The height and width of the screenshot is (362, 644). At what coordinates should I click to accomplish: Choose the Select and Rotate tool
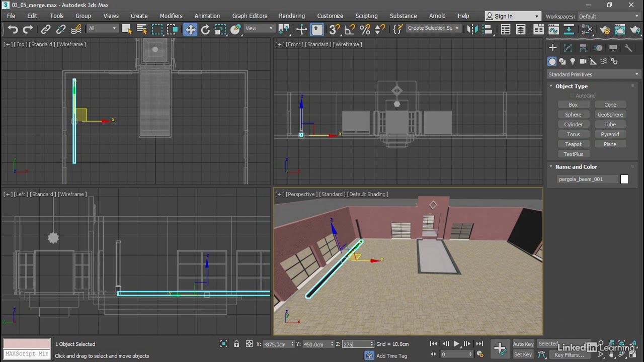tap(205, 30)
